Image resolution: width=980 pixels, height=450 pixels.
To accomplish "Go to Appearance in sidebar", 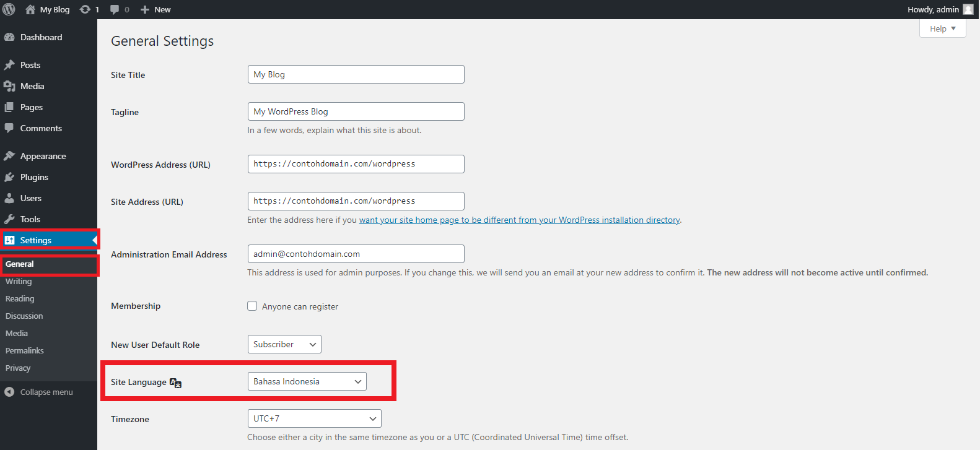I will coord(43,156).
